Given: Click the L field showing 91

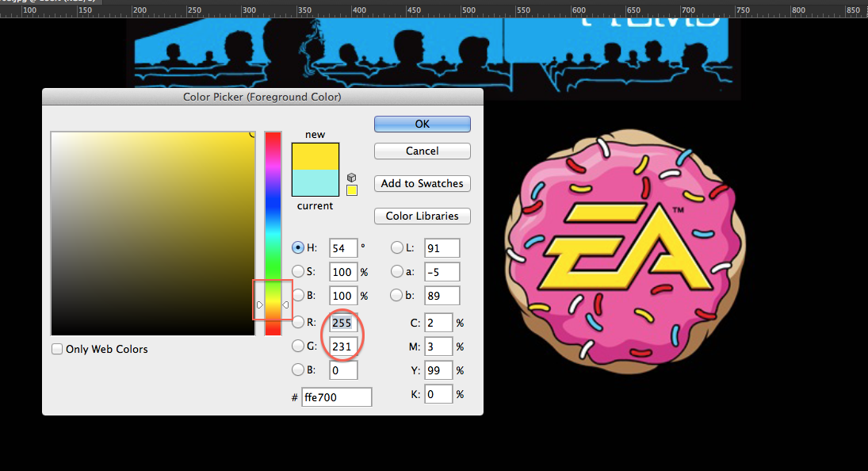Looking at the screenshot, I should coord(442,248).
